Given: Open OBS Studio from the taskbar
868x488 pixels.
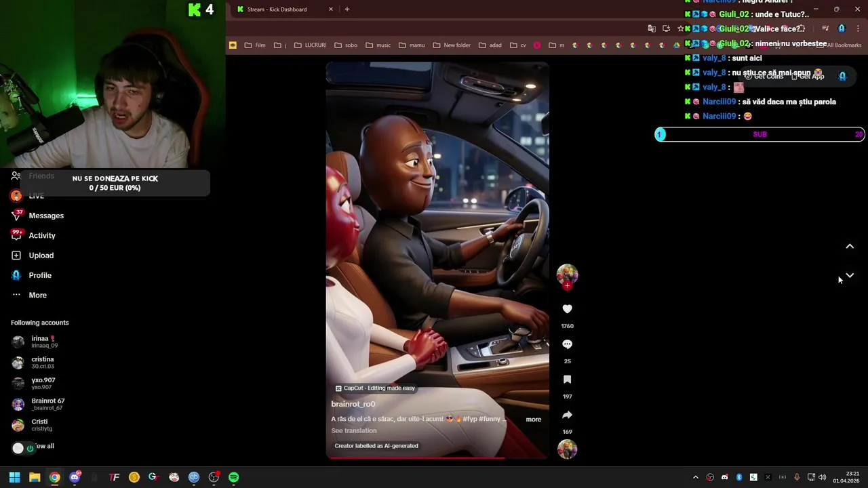Looking at the screenshot, I should tap(214, 477).
